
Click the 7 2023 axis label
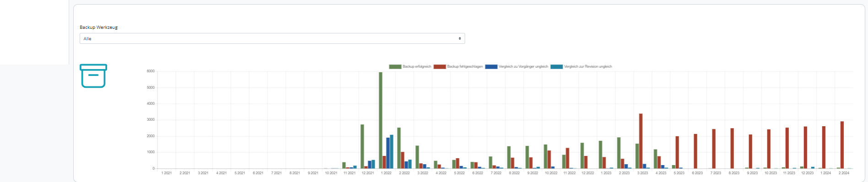pos(716,173)
